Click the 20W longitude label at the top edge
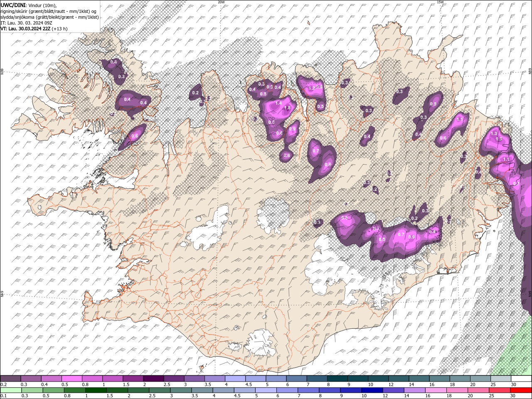 click(x=221, y=2)
